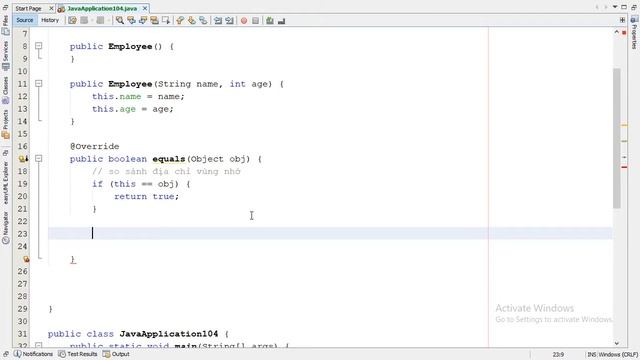Go to the previous search occurrence icon
This screenshot has width=640, height=360.
pyautogui.click(x=131, y=20)
